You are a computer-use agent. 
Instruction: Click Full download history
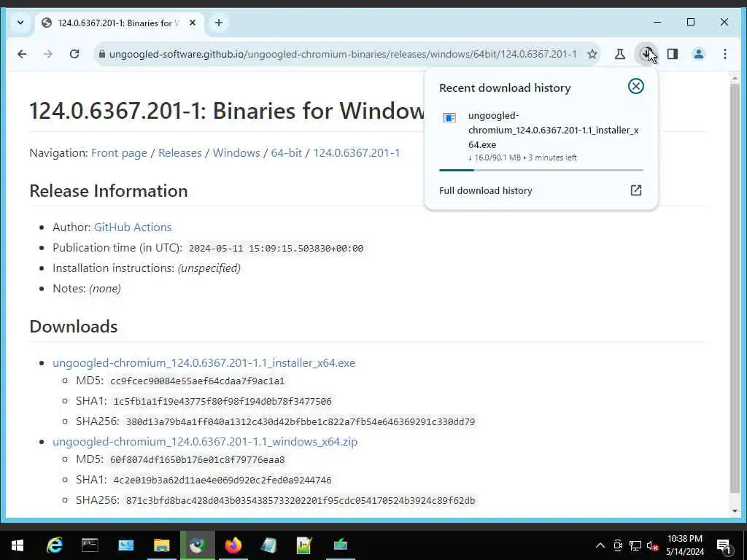(x=485, y=190)
